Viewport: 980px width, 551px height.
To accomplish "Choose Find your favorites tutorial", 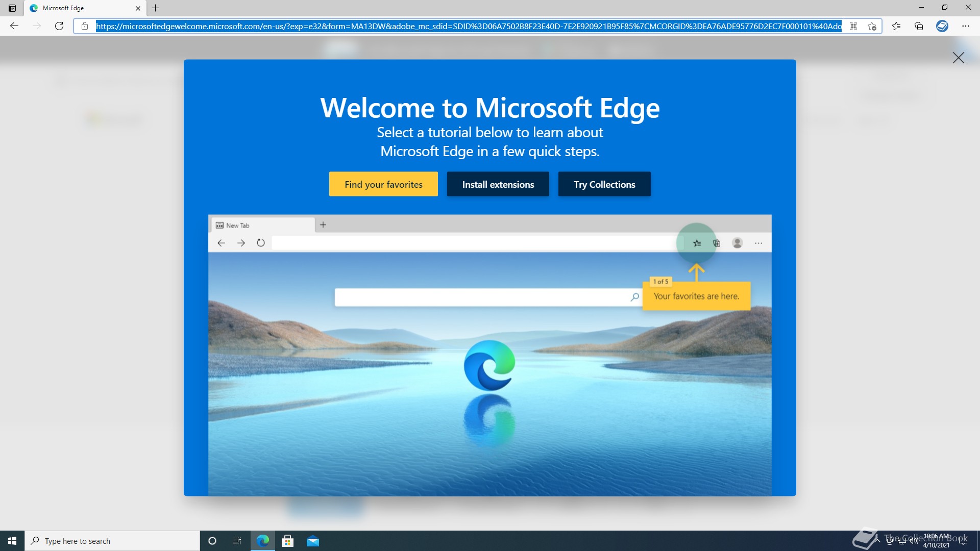I will click(x=383, y=184).
